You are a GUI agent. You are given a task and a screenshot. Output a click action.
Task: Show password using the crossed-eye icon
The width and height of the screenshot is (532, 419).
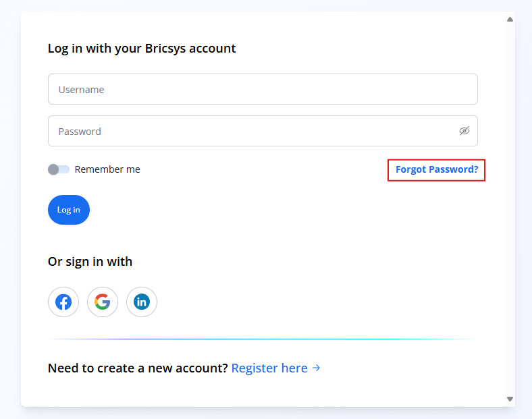(464, 131)
